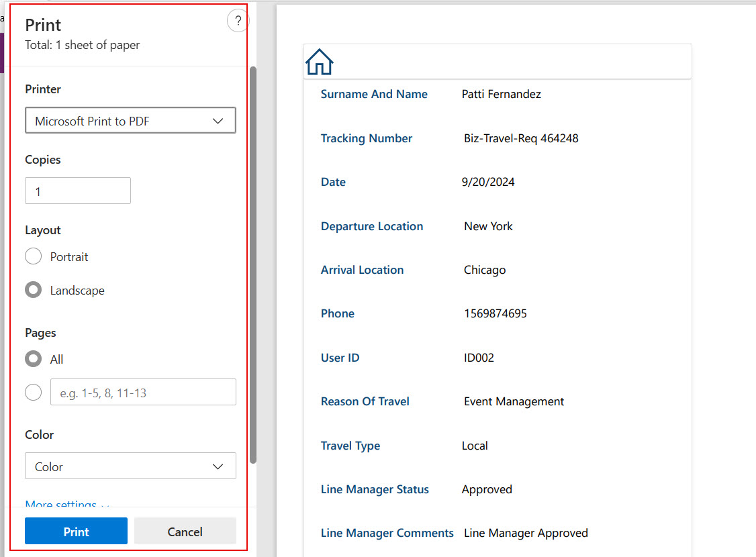Click the Surname And Name label
Image resolution: width=756 pixels, height=557 pixels.
point(374,94)
